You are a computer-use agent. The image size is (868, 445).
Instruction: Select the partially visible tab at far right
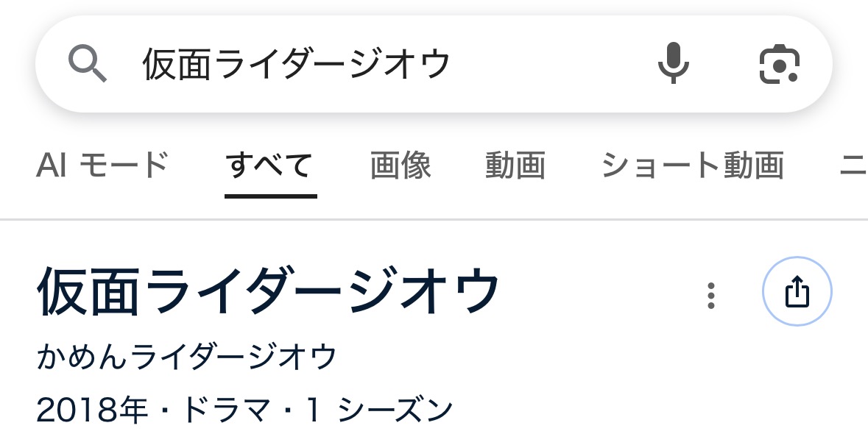point(854,165)
